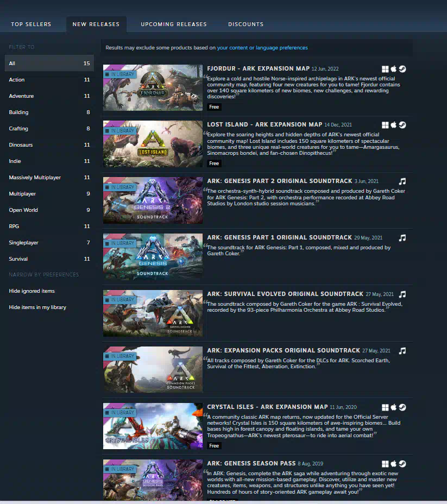Click music note icon on Genesis Part 1 Soundtrack
This screenshot has height=504, width=447.
pos(402,238)
